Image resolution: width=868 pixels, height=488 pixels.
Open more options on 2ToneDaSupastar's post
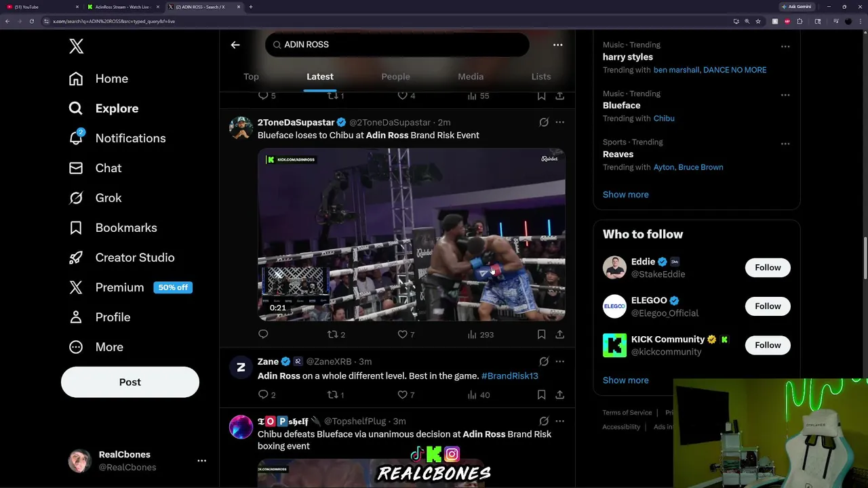[x=559, y=123]
